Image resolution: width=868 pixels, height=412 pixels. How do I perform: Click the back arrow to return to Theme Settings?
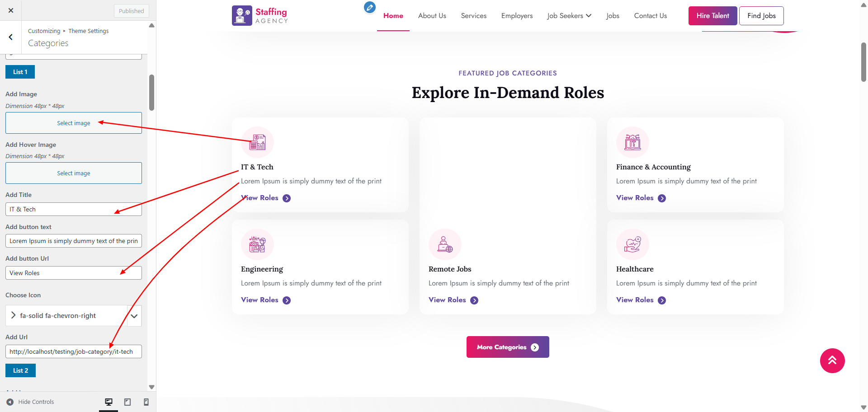coord(10,37)
